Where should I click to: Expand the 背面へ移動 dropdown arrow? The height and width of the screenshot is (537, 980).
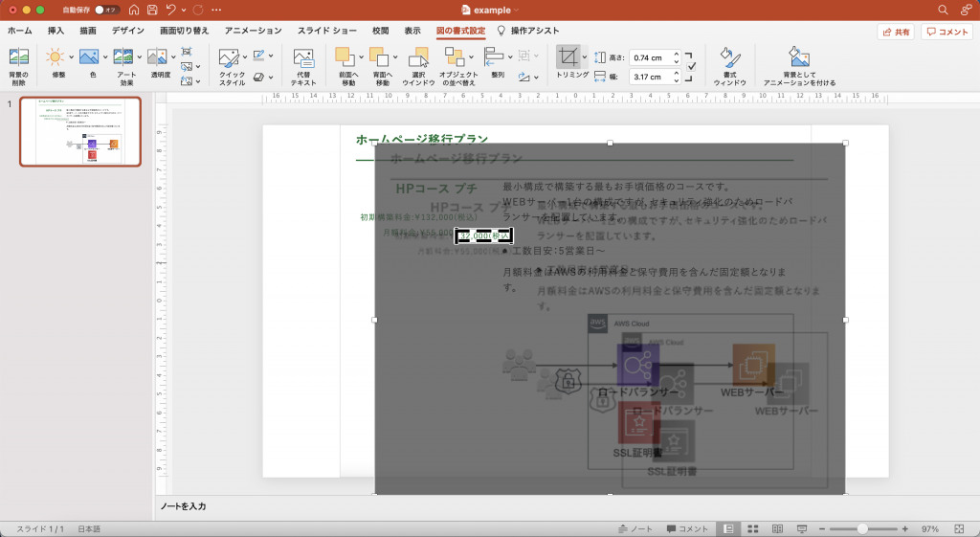395,57
